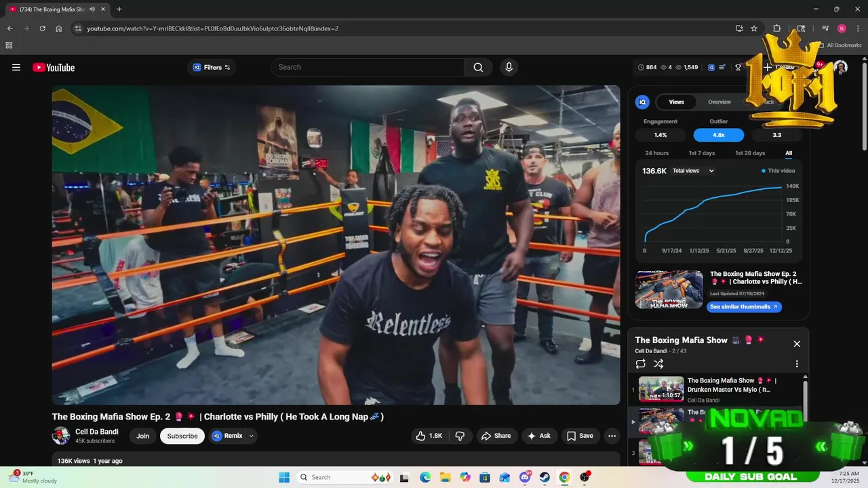Open Windows Start menu
The width and height of the screenshot is (868, 488).
(x=284, y=477)
